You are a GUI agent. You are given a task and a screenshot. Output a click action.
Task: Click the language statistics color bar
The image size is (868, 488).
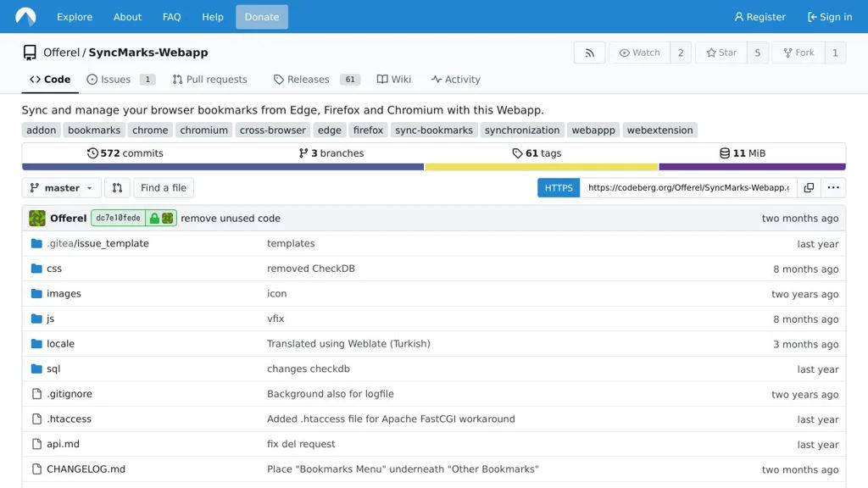click(433, 167)
